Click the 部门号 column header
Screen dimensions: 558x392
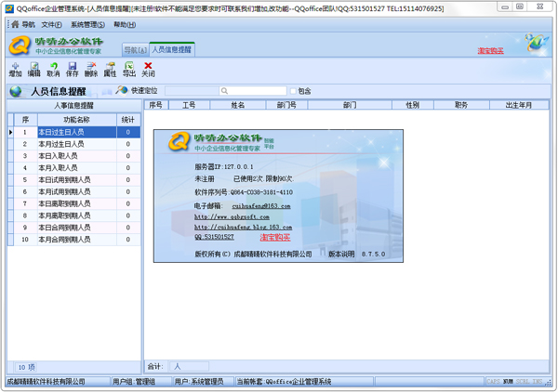(x=286, y=105)
